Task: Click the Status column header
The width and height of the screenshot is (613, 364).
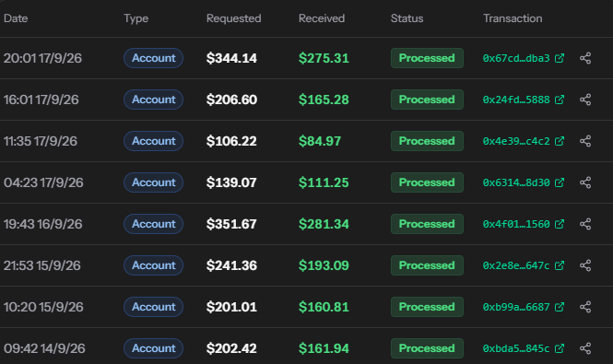Action: pyautogui.click(x=407, y=18)
